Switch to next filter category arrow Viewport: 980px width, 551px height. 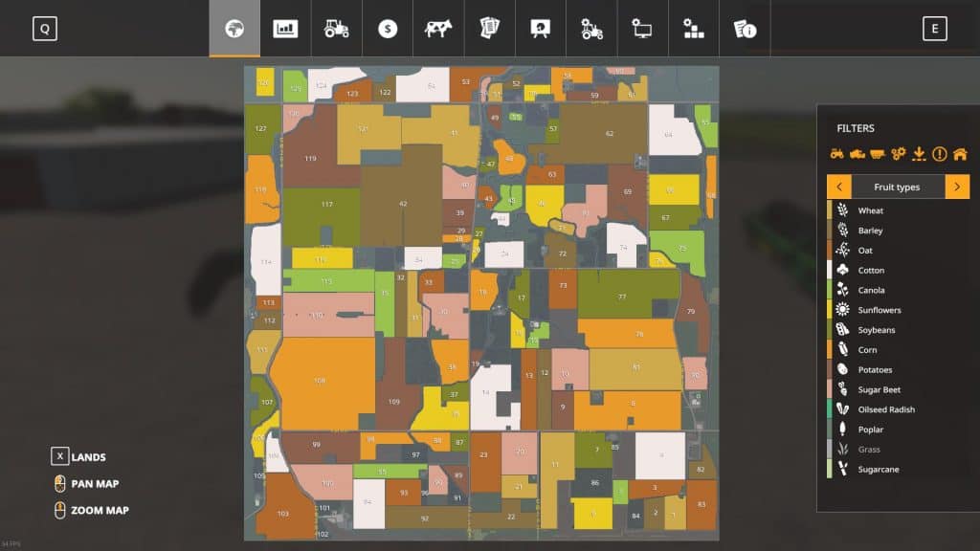[957, 187]
